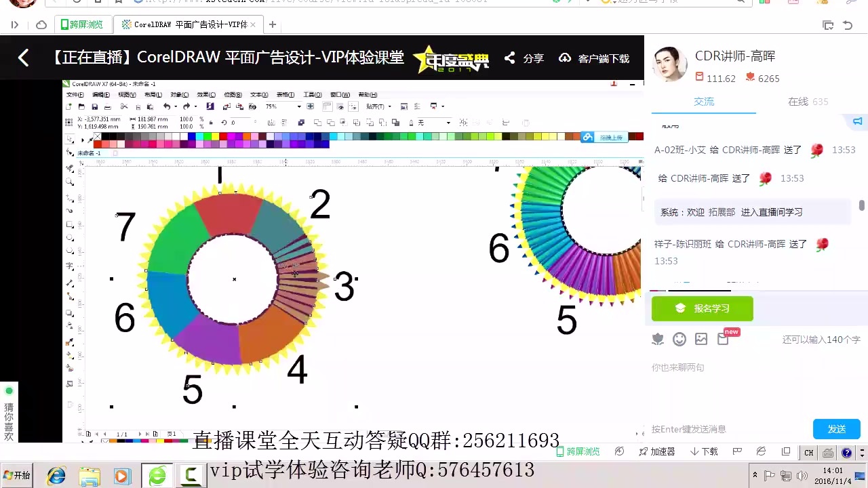Toggle the show rulers icon in toolbar
The image size is (868, 488).
(327, 106)
